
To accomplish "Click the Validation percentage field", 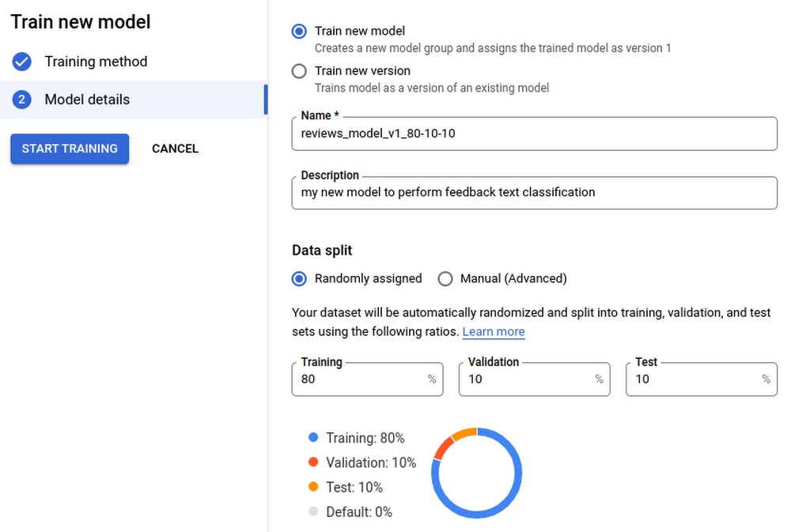I will click(528, 379).
